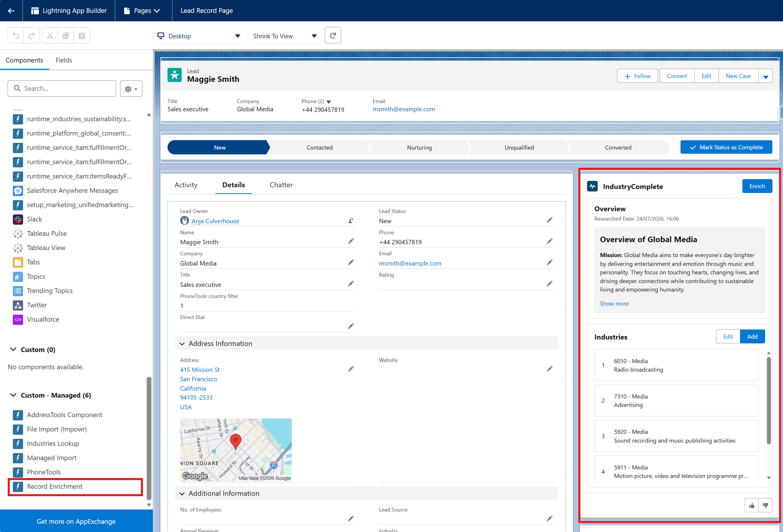Screen dimensions: 783x532
Task: Select the 6010 - Media Radio broadcasting row
Action: click(x=676, y=365)
